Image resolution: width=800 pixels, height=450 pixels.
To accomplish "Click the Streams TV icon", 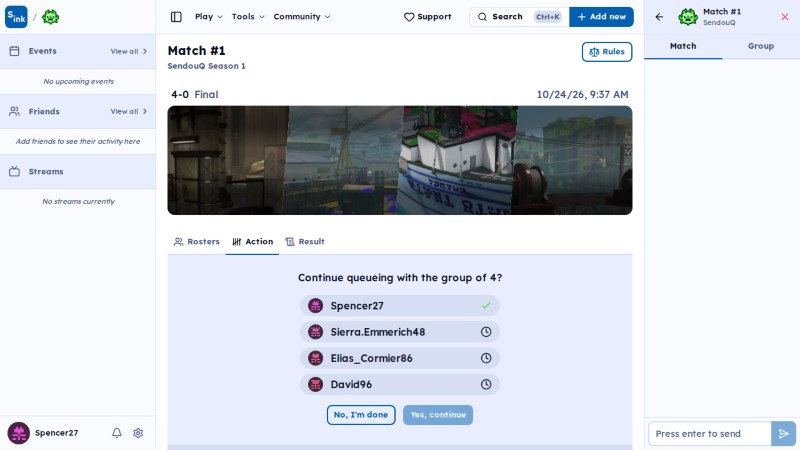I will coord(14,171).
